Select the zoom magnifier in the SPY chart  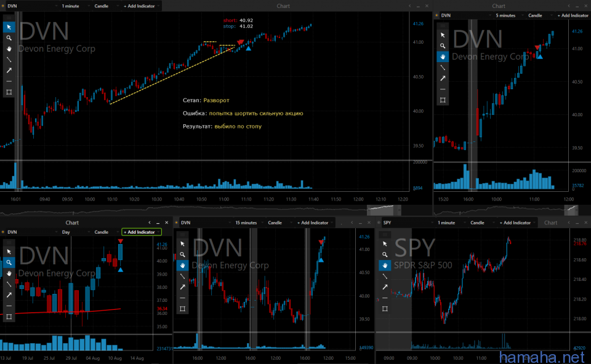[x=385, y=255]
